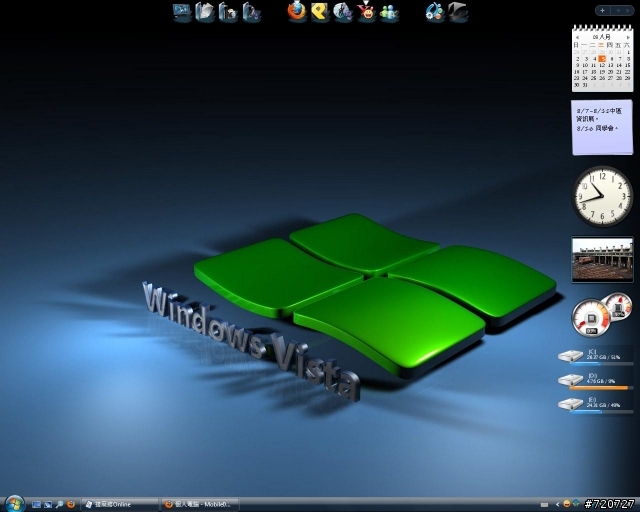Screen dimensions: 640x512
Task: Select the D: drive in the drive gadget
Action: click(596, 381)
